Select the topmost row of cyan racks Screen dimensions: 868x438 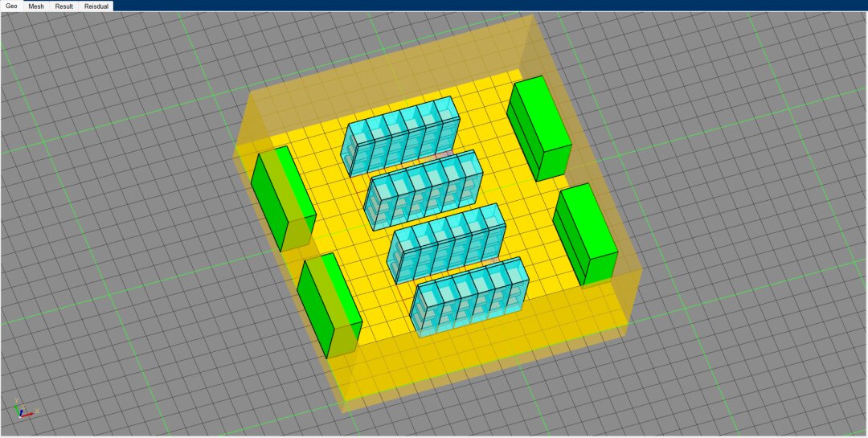pyautogui.click(x=401, y=136)
